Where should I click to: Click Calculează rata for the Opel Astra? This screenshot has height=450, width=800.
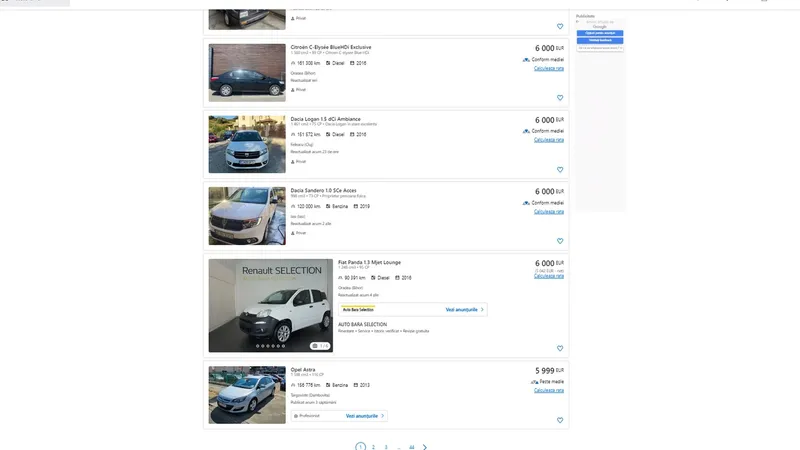coord(548,390)
